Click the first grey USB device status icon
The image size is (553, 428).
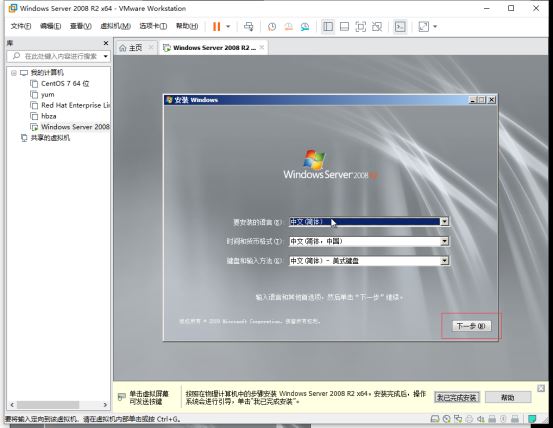[492, 419]
